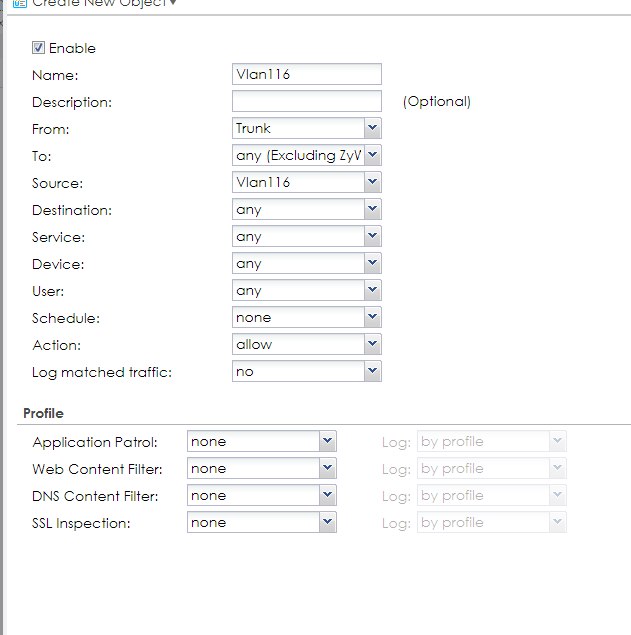Expand the Schedule dropdown set to none
The height and width of the screenshot is (635, 631).
coord(307,317)
